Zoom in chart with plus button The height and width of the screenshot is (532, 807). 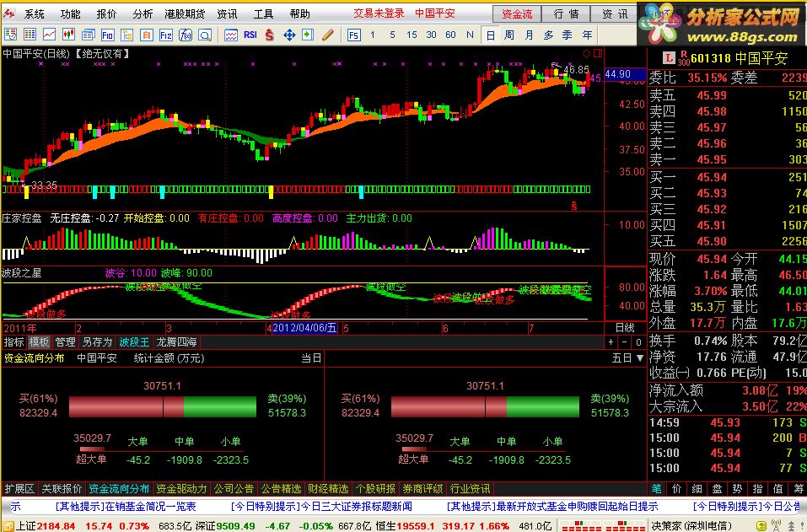coord(611,342)
